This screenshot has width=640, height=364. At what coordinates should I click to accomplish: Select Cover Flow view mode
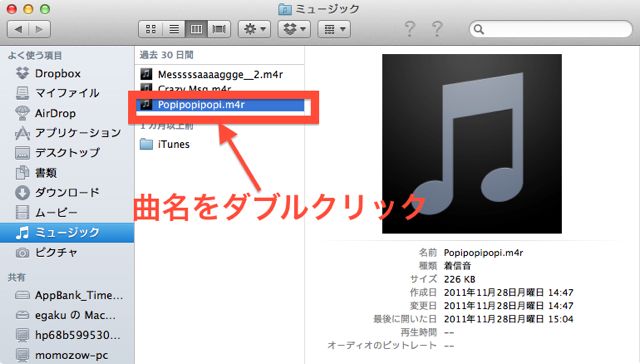coord(219,29)
